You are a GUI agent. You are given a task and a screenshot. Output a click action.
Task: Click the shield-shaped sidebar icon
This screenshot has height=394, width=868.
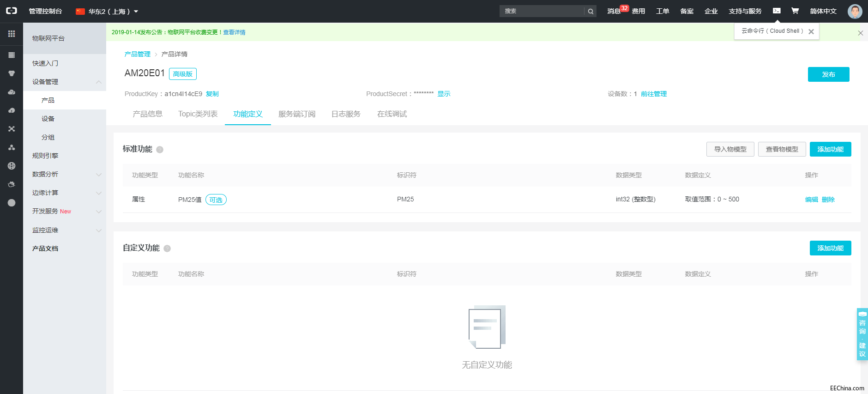tap(12, 73)
